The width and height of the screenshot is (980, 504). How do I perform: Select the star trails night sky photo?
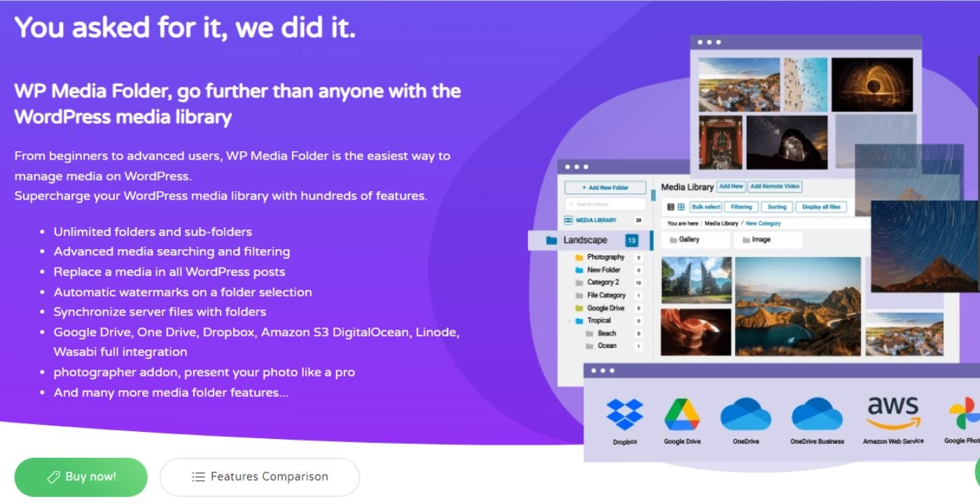(924, 246)
